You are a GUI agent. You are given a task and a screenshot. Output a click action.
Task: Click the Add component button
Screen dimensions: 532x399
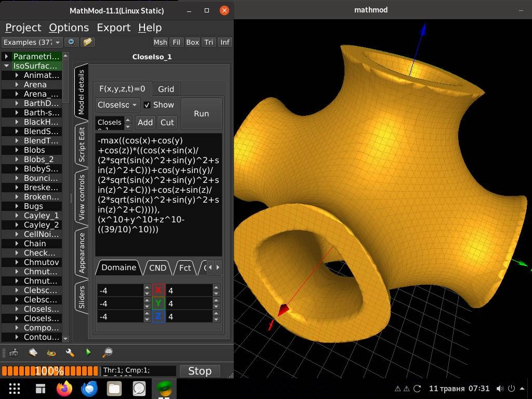point(145,123)
